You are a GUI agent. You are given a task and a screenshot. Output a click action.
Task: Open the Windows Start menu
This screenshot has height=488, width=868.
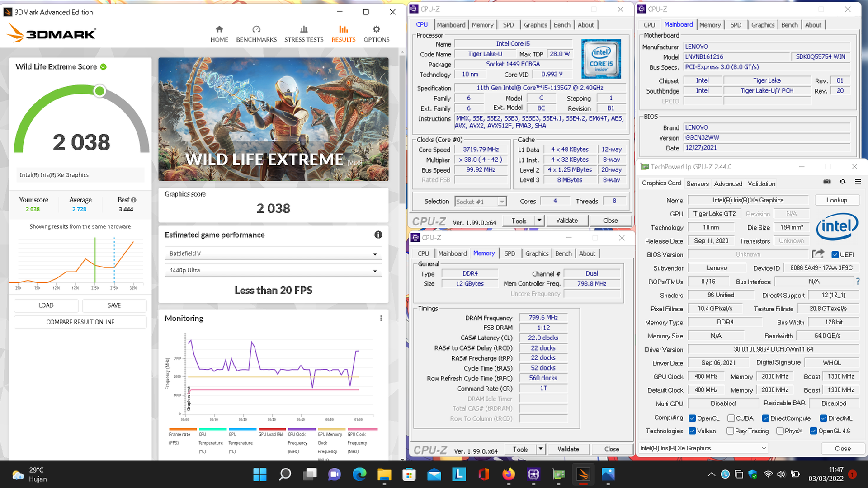[x=260, y=474]
